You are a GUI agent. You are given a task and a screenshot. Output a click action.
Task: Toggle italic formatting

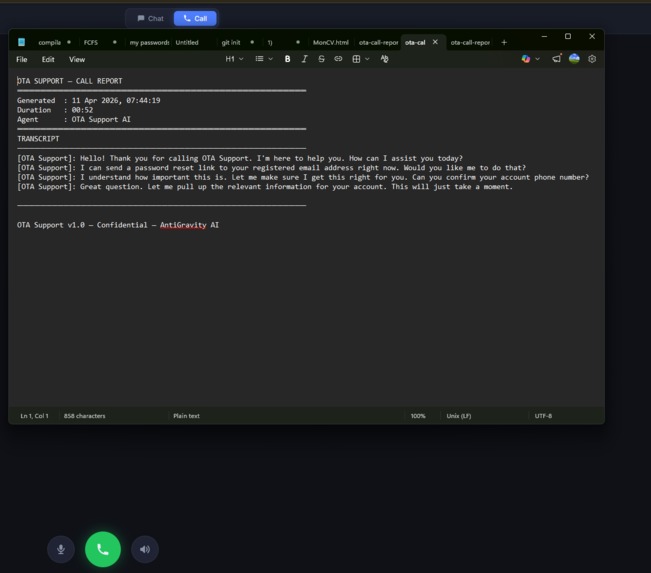pos(304,59)
